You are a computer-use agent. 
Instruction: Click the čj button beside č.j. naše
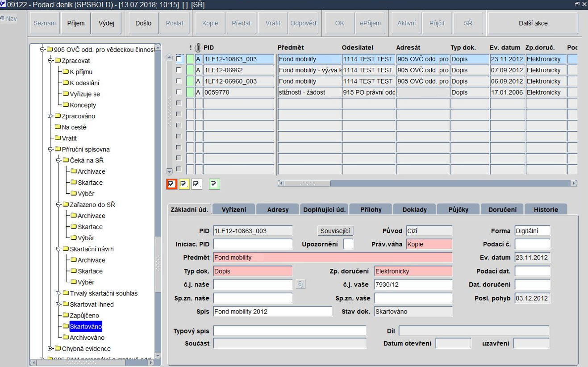point(300,284)
